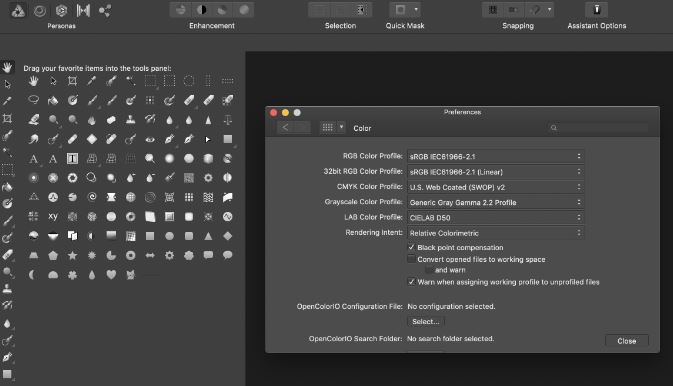Open the Assistant Options icon
The width and height of the screenshot is (673, 386).
(597, 9)
